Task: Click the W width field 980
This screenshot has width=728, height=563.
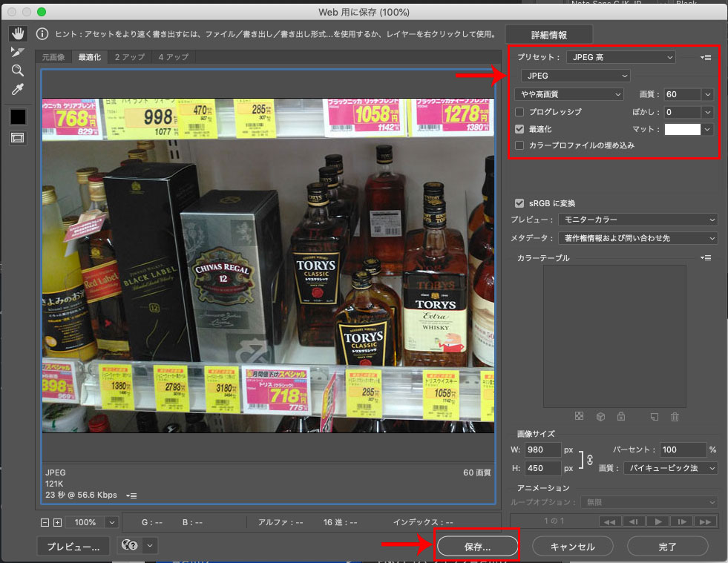Action: pyautogui.click(x=542, y=450)
